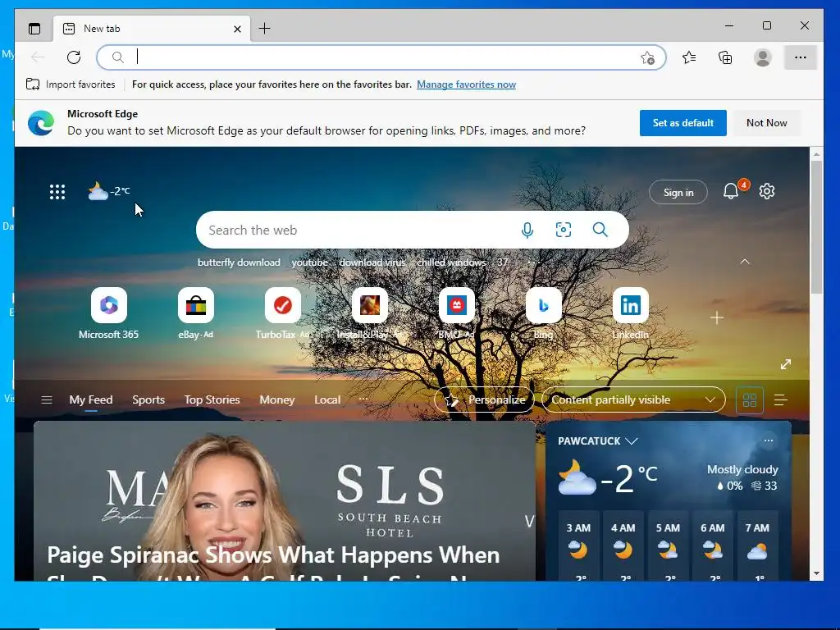Open a new tab with plus button
This screenshot has height=630, width=840.
click(265, 29)
